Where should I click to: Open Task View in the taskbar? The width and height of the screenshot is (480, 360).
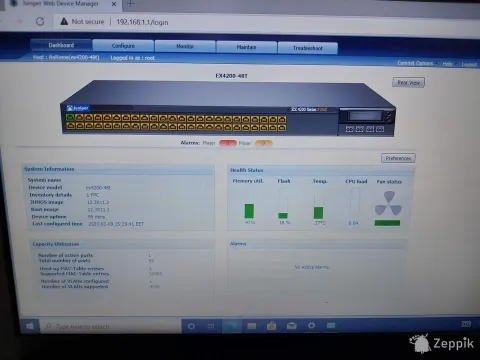(x=211, y=326)
